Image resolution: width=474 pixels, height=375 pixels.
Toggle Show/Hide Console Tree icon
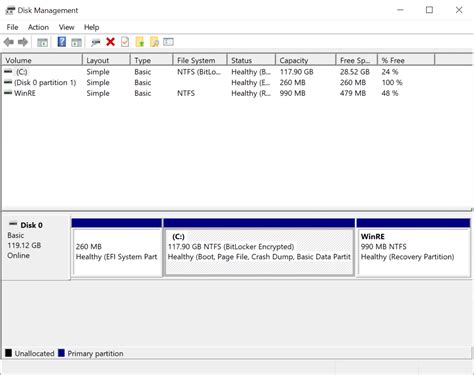coord(42,42)
